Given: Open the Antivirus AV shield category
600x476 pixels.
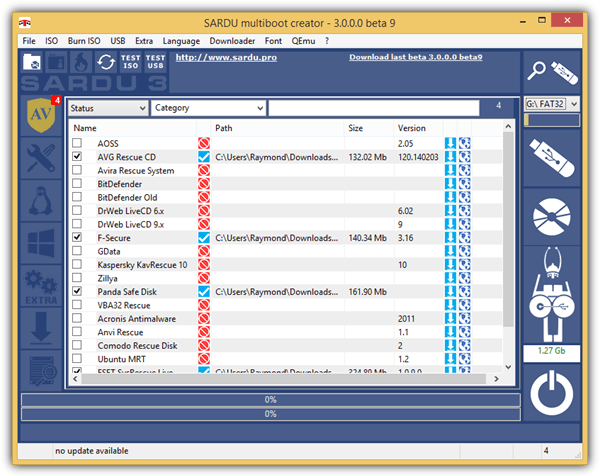Looking at the screenshot, I should pyautogui.click(x=41, y=115).
